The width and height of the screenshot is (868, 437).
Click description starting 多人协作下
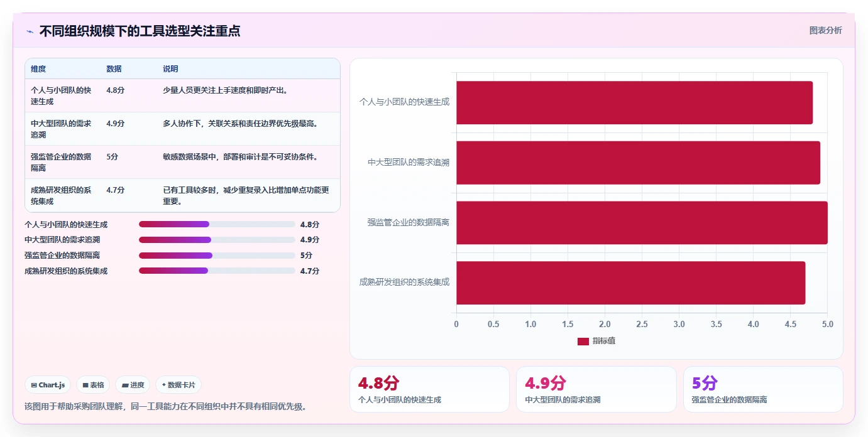click(241, 124)
